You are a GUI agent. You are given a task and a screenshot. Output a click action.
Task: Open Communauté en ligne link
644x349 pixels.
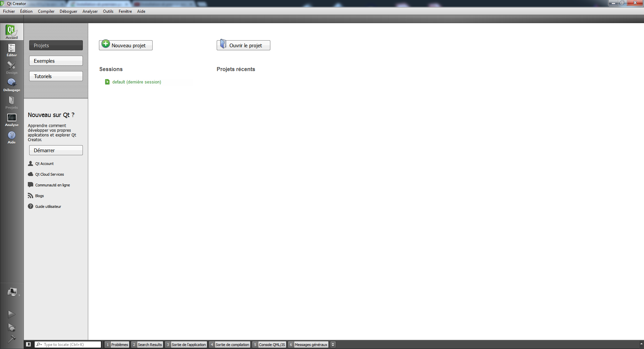52,185
